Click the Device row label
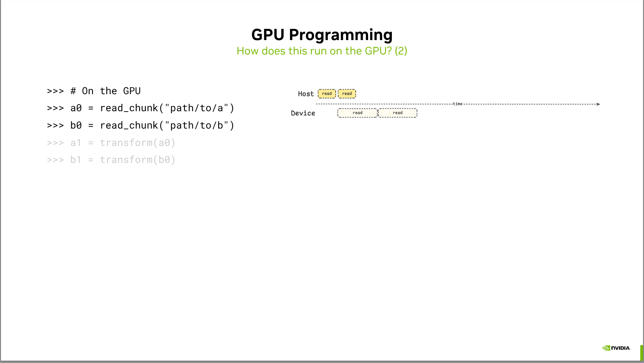The image size is (644, 363). click(303, 113)
